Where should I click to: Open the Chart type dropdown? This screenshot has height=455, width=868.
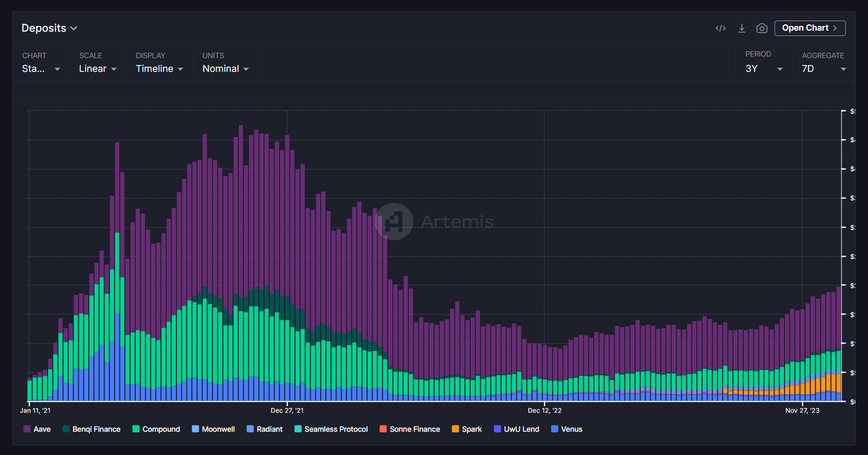click(41, 69)
